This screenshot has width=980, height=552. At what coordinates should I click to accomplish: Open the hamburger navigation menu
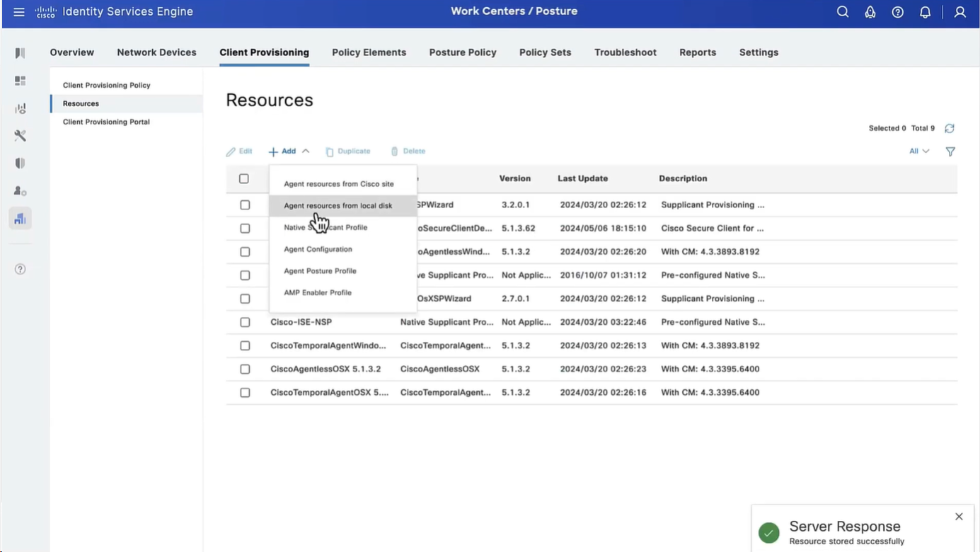click(19, 12)
